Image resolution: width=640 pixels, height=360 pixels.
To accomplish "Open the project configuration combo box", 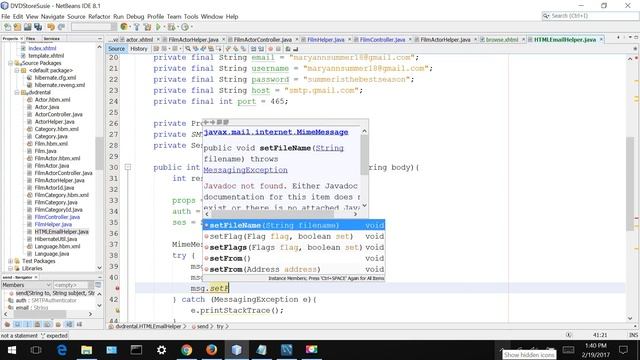I will click(94, 27).
